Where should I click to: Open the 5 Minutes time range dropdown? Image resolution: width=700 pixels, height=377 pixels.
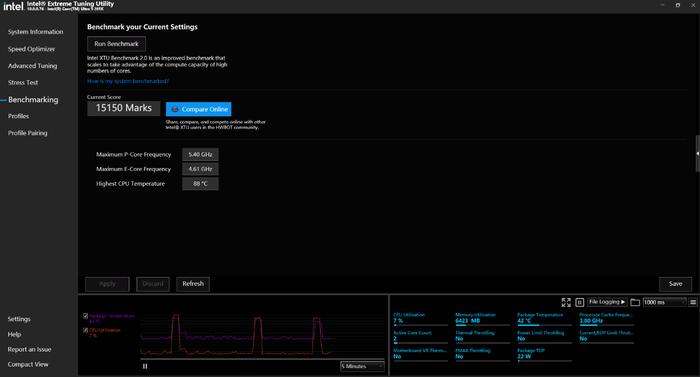pos(362,366)
